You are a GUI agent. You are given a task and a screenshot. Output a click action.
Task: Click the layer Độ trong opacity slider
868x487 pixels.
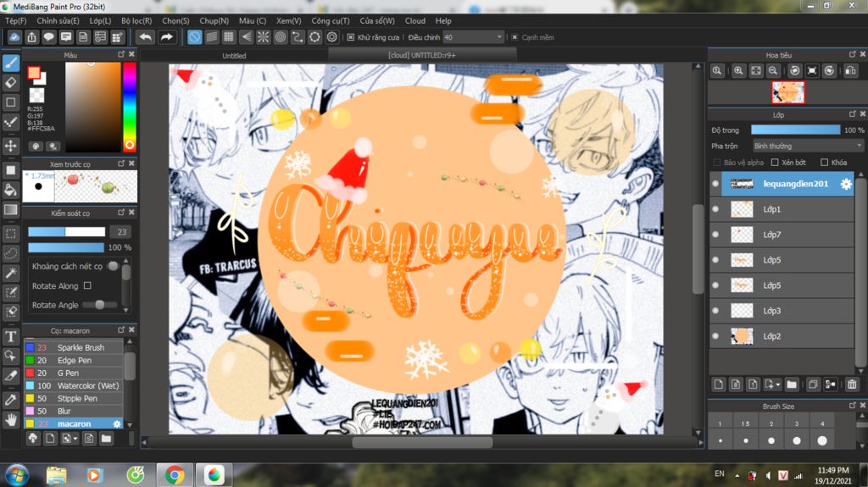pos(795,130)
